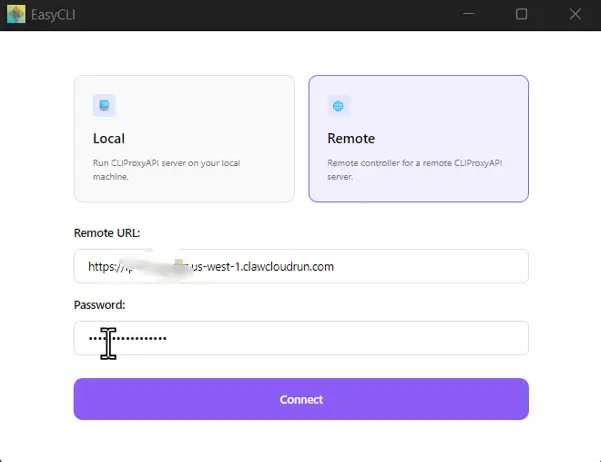Close the EasyCLI window

[x=574, y=15]
